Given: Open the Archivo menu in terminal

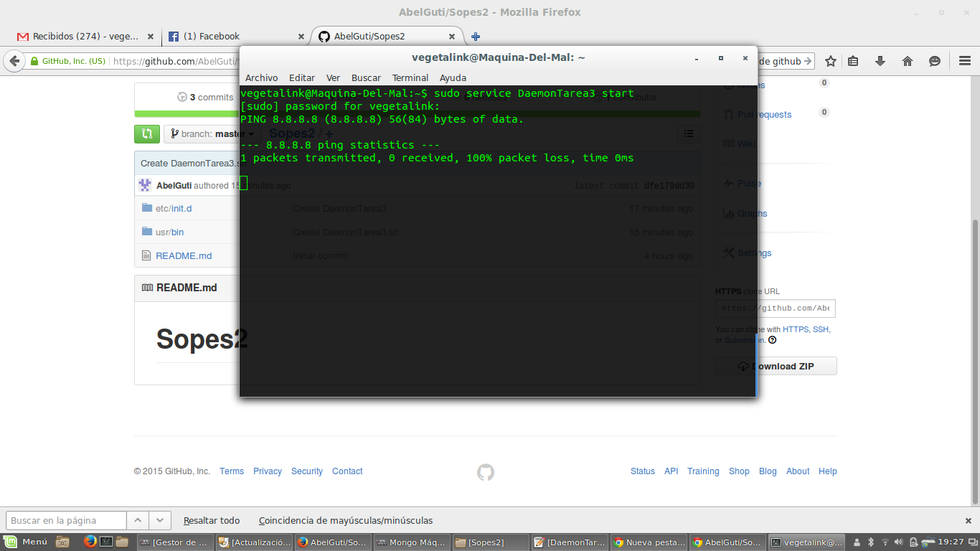Looking at the screenshot, I should [x=261, y=77].
